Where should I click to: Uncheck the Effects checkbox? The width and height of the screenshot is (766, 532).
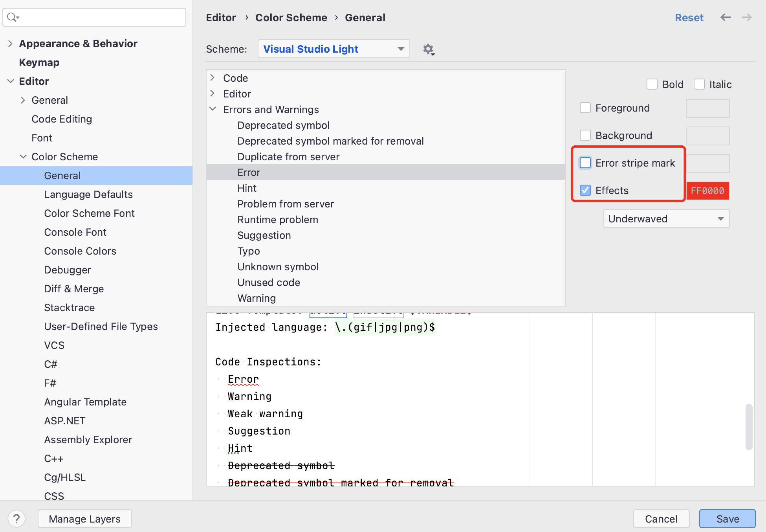point(585,190)
